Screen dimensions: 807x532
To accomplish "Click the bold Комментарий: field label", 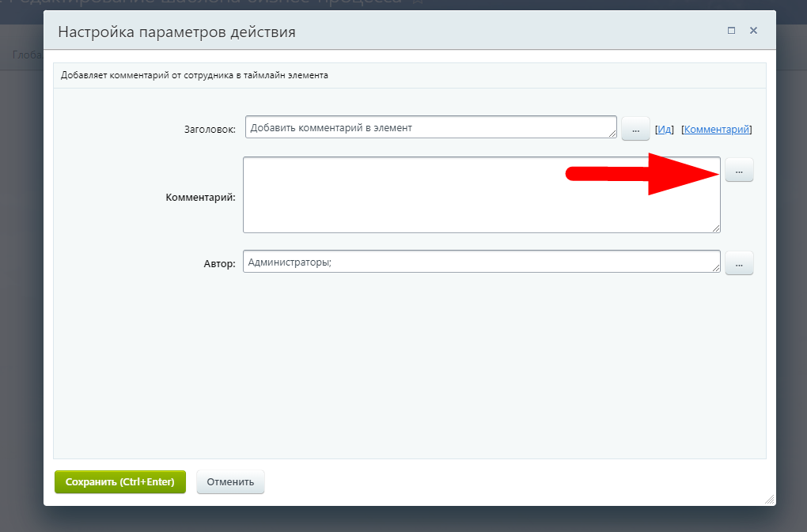I will coord(200,197).
